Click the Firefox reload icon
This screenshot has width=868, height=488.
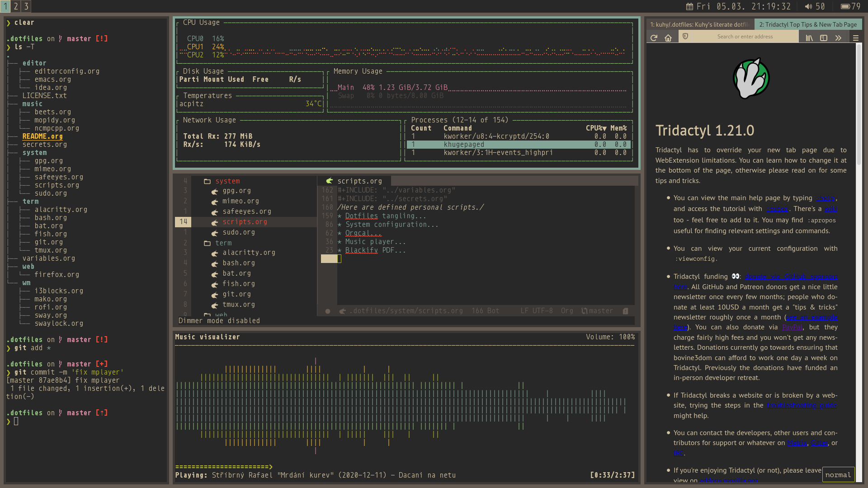click(x=654, y=38)
